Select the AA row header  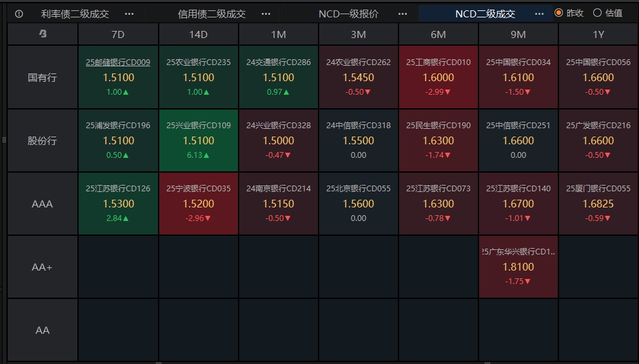tap(43, 330)
